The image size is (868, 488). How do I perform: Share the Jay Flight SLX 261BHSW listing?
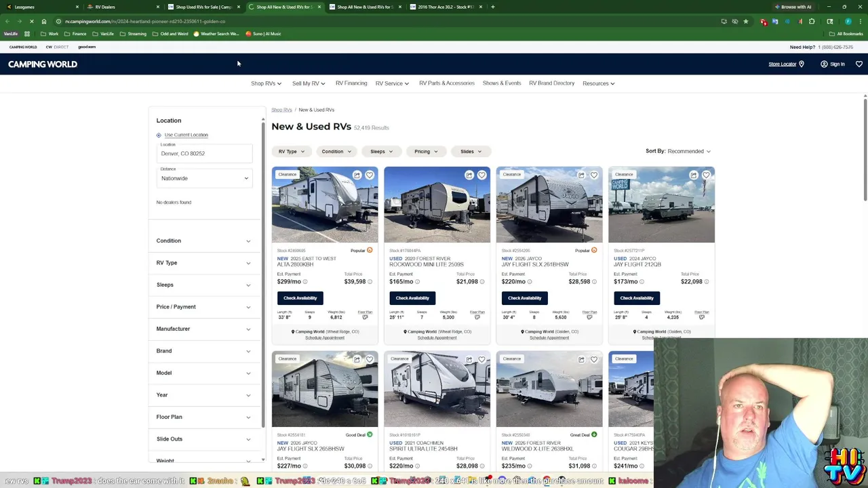581,175
